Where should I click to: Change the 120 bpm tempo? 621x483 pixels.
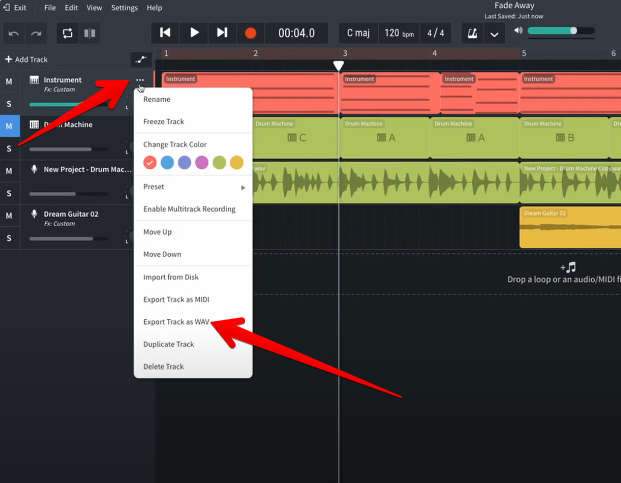point(399,33)
